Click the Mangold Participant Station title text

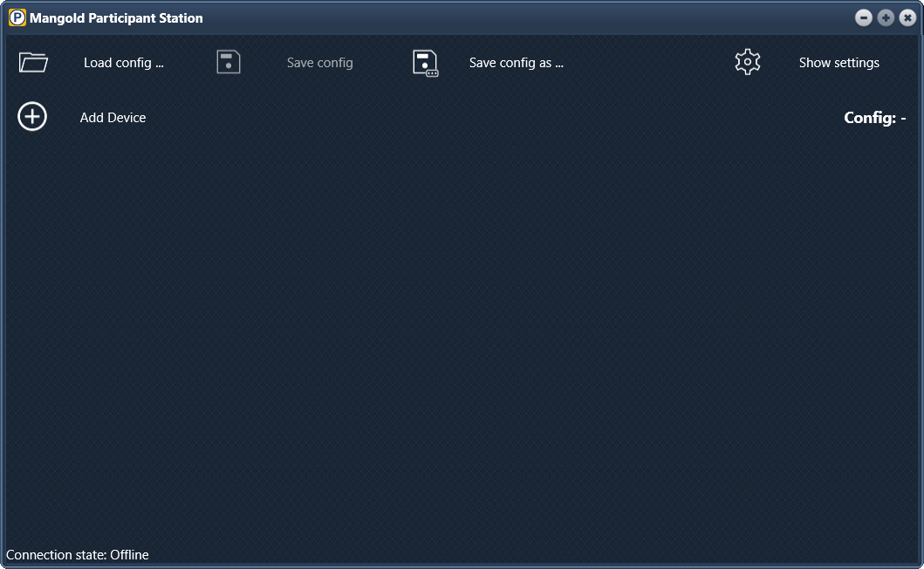pyautogui.click(x=116, y=18)
